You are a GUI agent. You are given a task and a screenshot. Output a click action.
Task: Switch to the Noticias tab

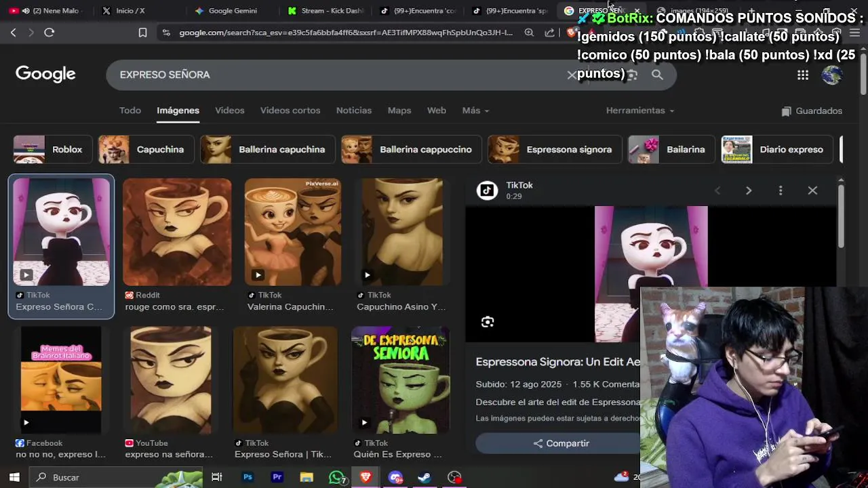(x=354, y=110)
